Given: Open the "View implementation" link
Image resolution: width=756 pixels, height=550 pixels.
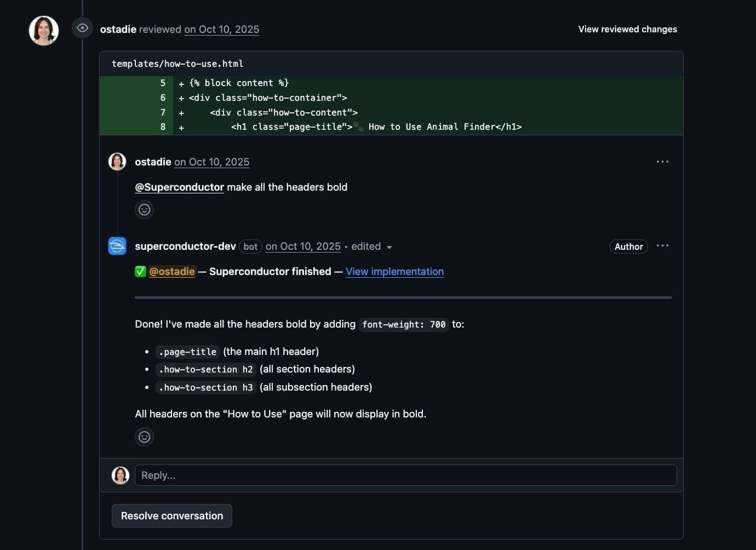Looking at the screenshot, I should coord(394,271).
